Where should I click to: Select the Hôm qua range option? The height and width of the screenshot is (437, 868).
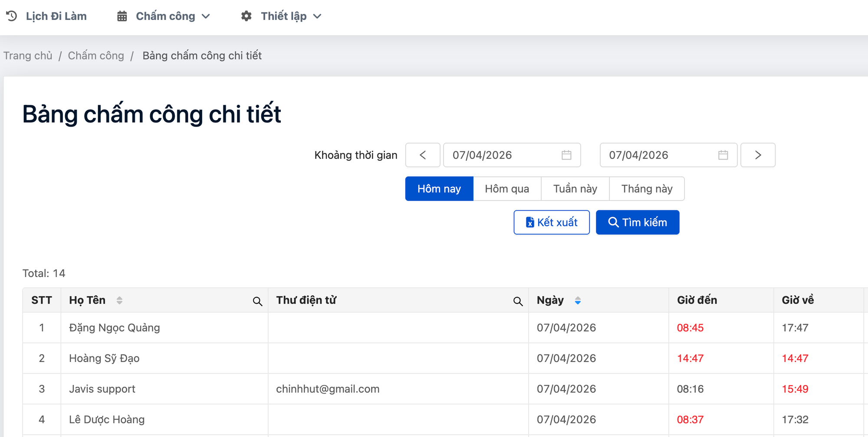coord(507,189)
